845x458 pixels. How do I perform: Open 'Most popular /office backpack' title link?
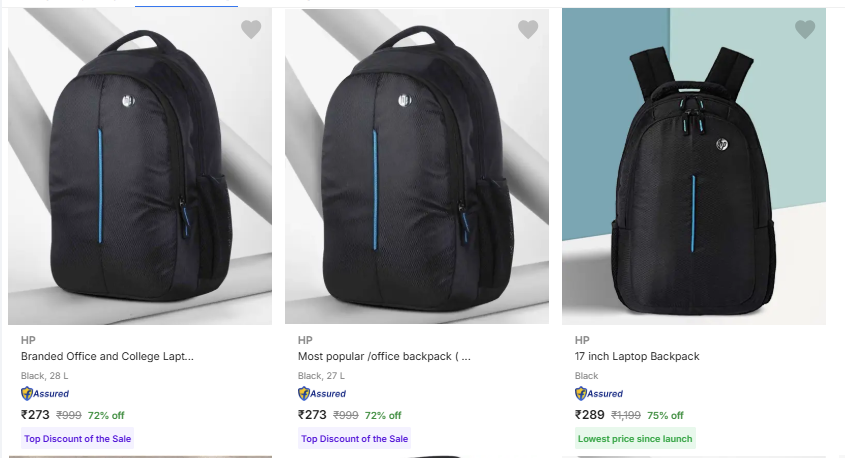384,356
